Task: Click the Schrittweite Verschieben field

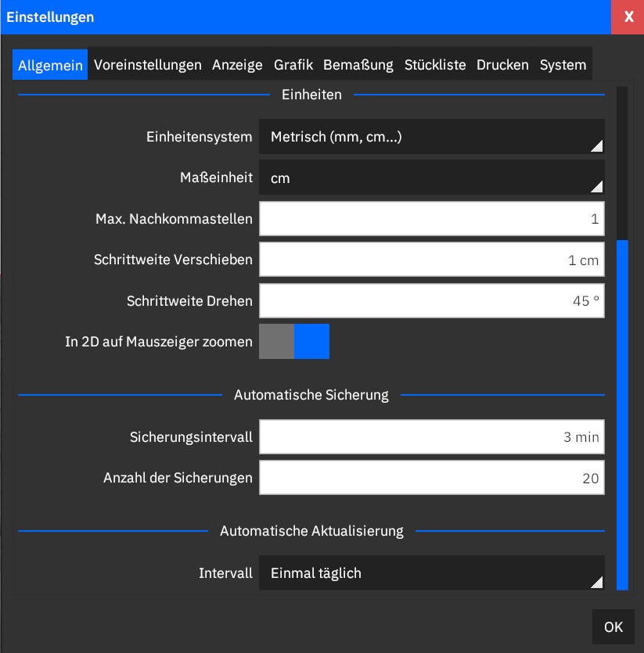Action: (432, 260)
